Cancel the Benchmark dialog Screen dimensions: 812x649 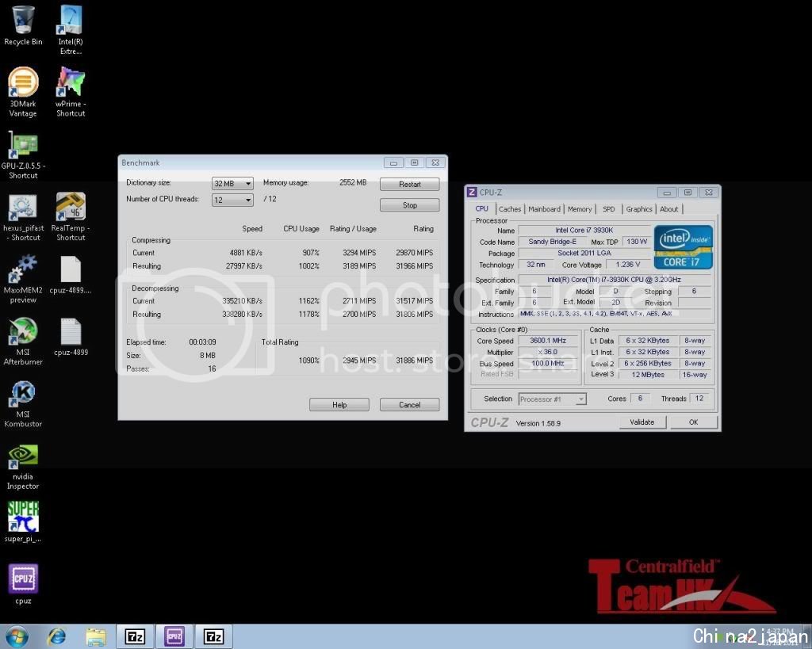pyautogui.click(x=410, y=405)
